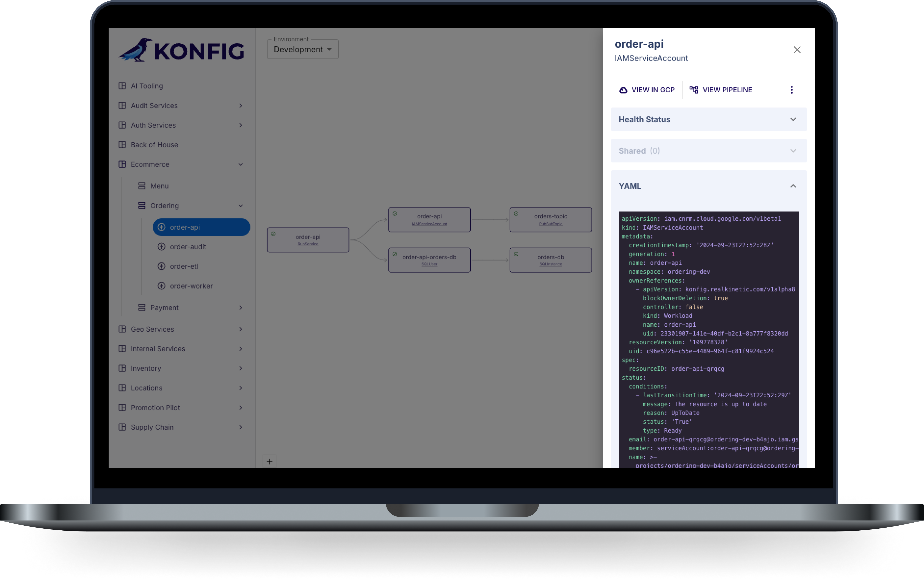
Task: Select the orders-db SQLInstance node
Action: click(x=551, y=260)
